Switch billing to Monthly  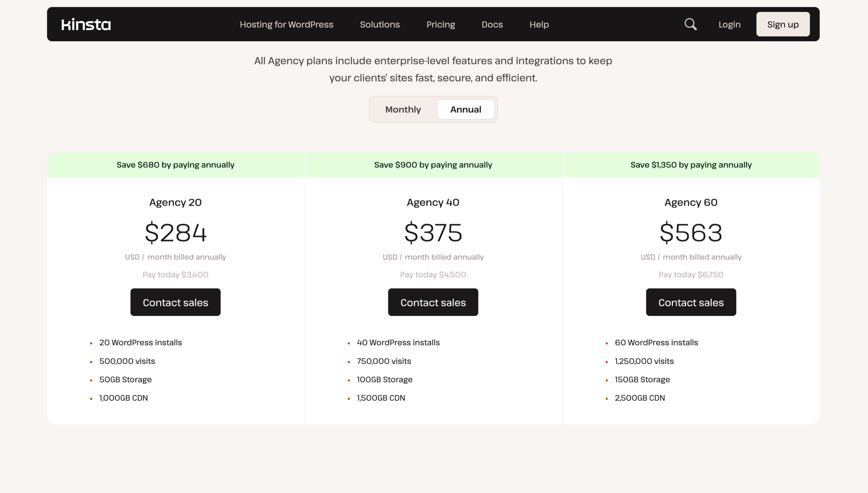pos(403,109)
